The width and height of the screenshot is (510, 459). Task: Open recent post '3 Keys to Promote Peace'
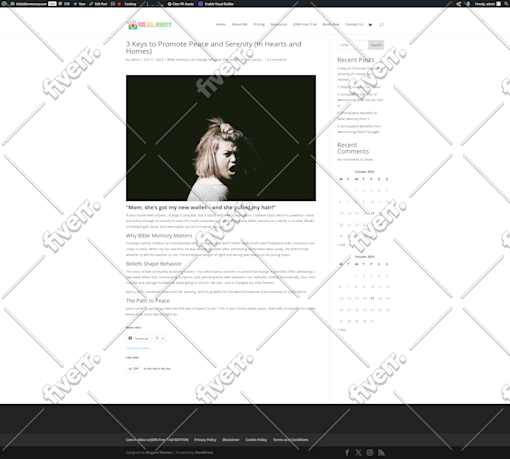tap(360, 74)
